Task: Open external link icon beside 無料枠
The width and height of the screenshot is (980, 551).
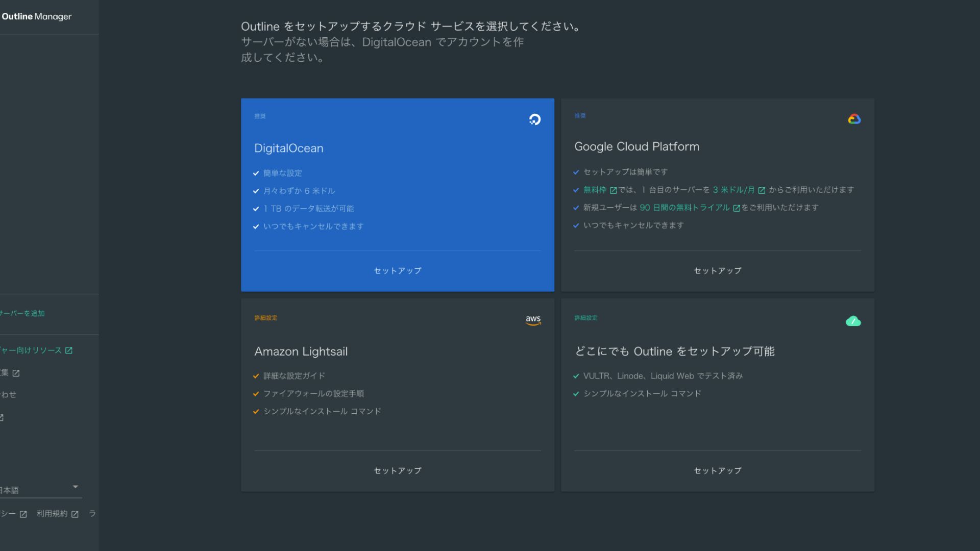Action: tap(614, 190)
